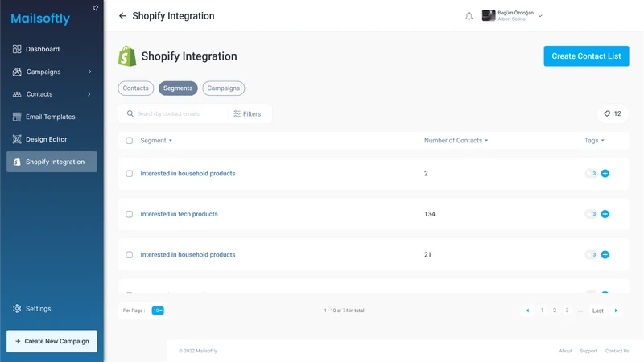Switch to the Contacts tab

135,88
